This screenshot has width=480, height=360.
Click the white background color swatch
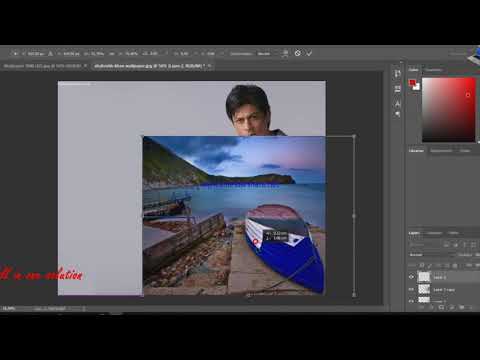[417, 87]
